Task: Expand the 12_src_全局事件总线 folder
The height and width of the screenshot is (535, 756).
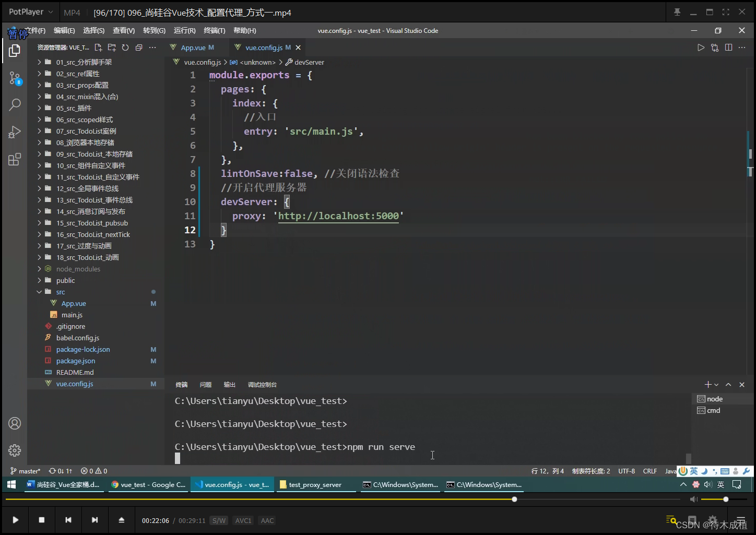Action: pos(96,188)
